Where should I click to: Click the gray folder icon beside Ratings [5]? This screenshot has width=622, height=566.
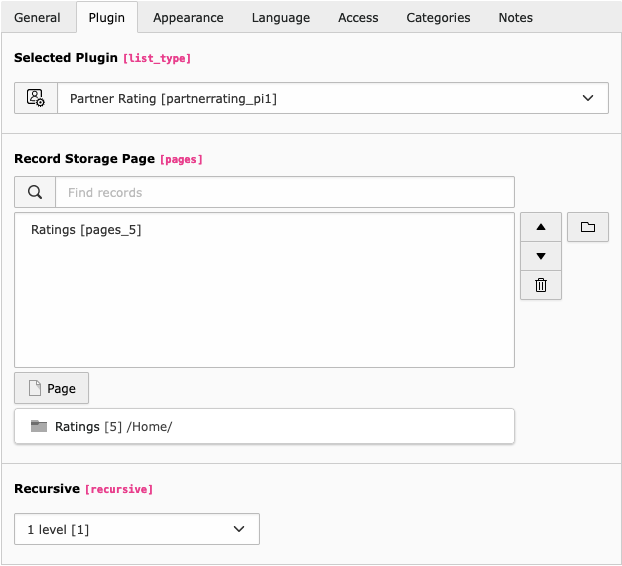point(39,426)
